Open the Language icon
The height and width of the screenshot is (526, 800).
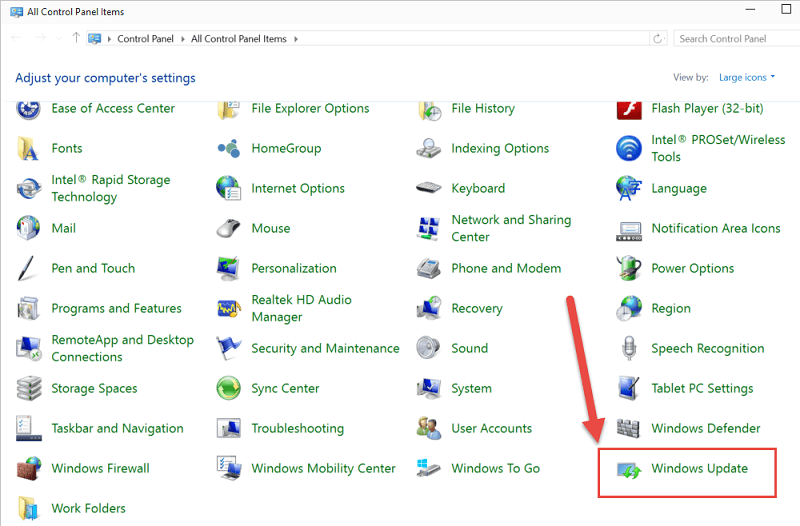click(629, 188)
